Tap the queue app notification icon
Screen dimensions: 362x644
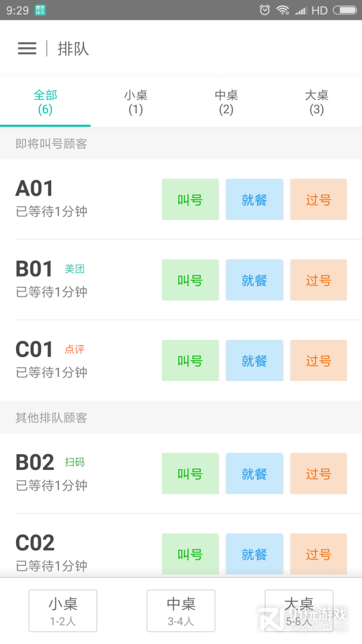[40, 10]
